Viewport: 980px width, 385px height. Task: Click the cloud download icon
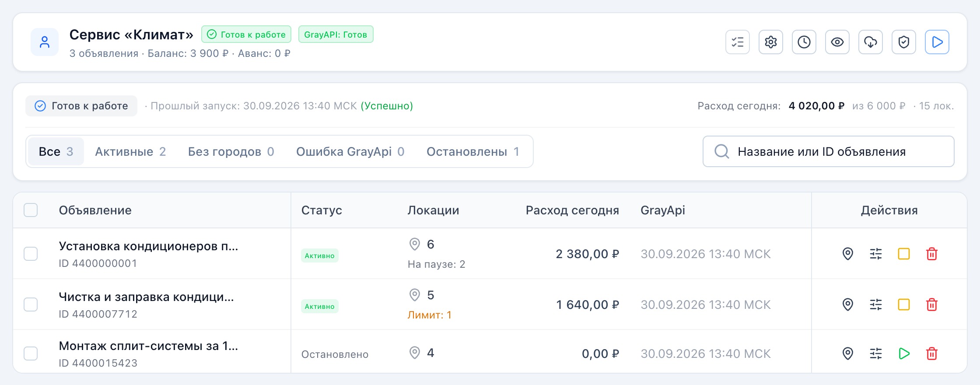pyautogui.click(x=871, y=42)
